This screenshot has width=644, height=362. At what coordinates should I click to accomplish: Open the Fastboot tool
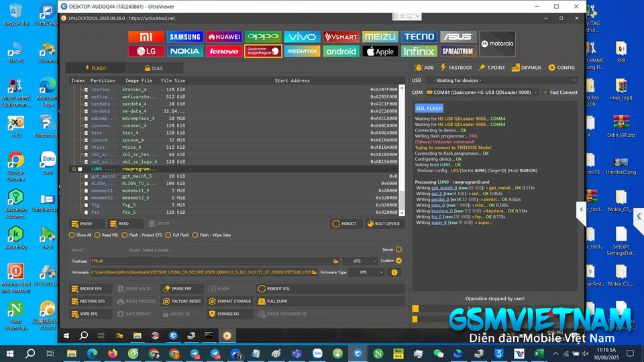(456, 68)
